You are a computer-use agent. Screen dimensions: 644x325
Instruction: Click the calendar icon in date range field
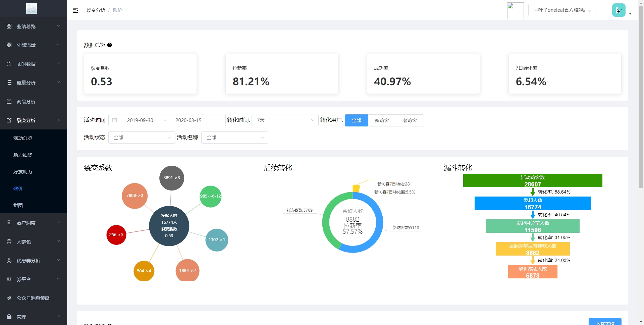click(115, 120)
